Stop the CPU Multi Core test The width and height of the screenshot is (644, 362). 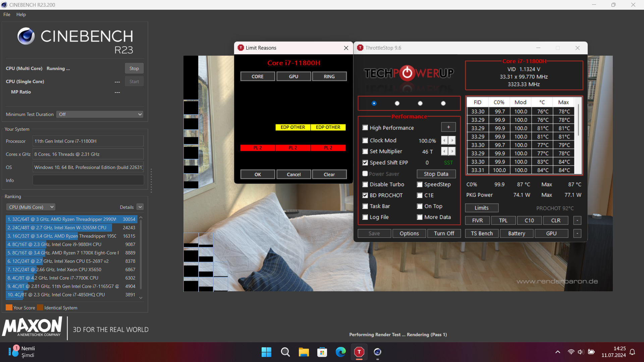134,68
